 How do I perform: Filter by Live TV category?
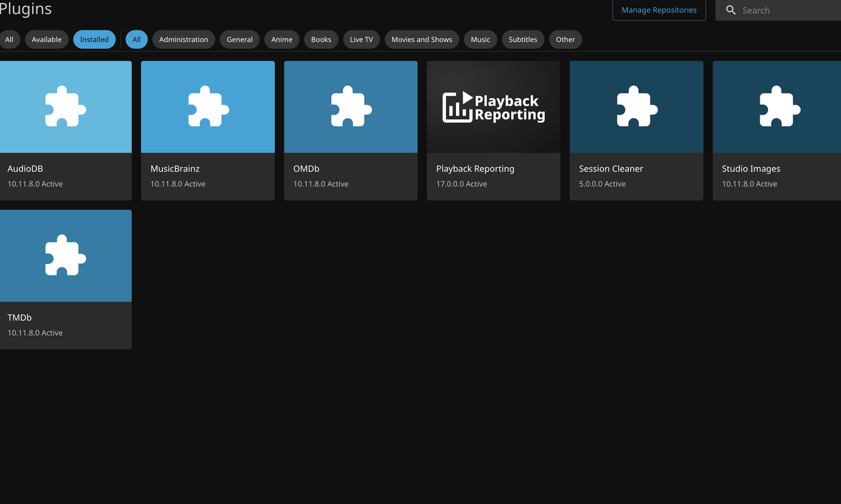[x=361, y=39]
